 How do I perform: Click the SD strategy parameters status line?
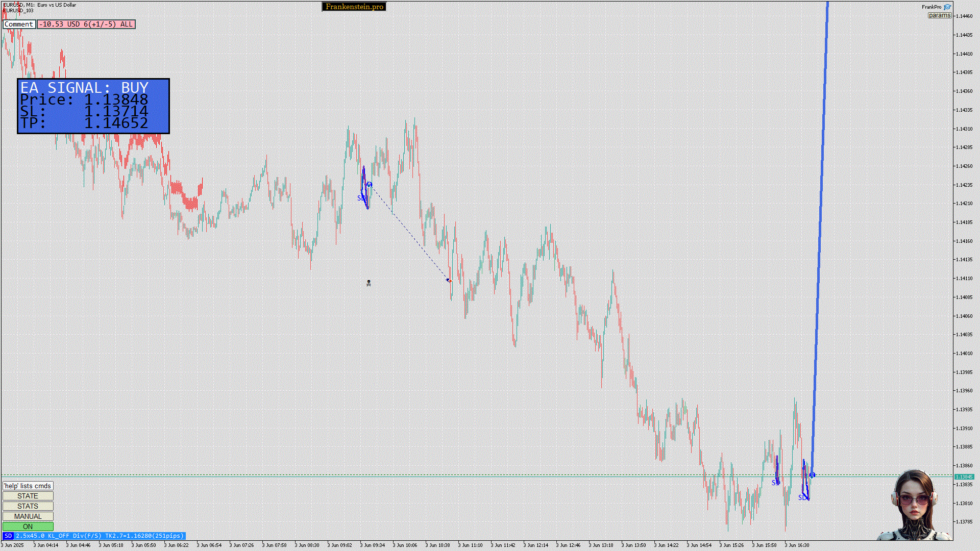(100, 536)
